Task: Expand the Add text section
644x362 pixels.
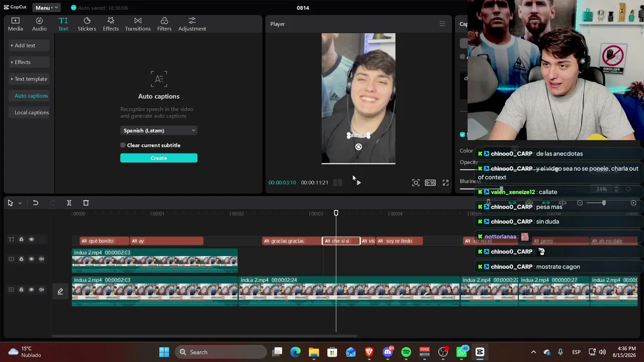Action: click(x=29, y=45)
